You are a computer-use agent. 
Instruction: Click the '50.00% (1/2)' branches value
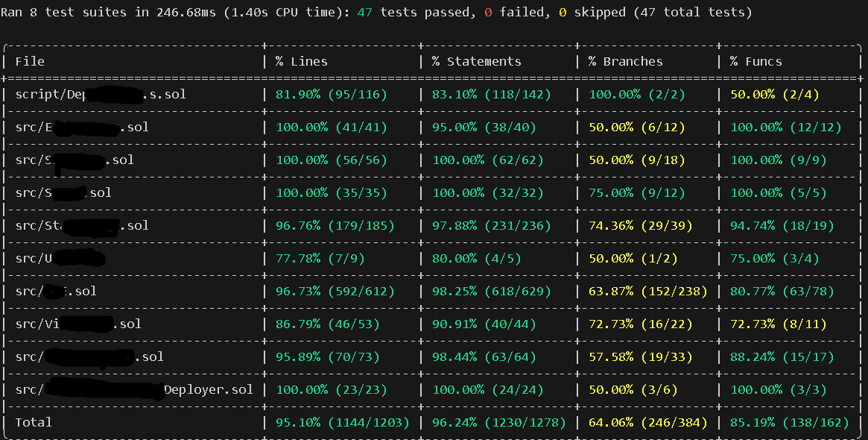tap(633, 258)
